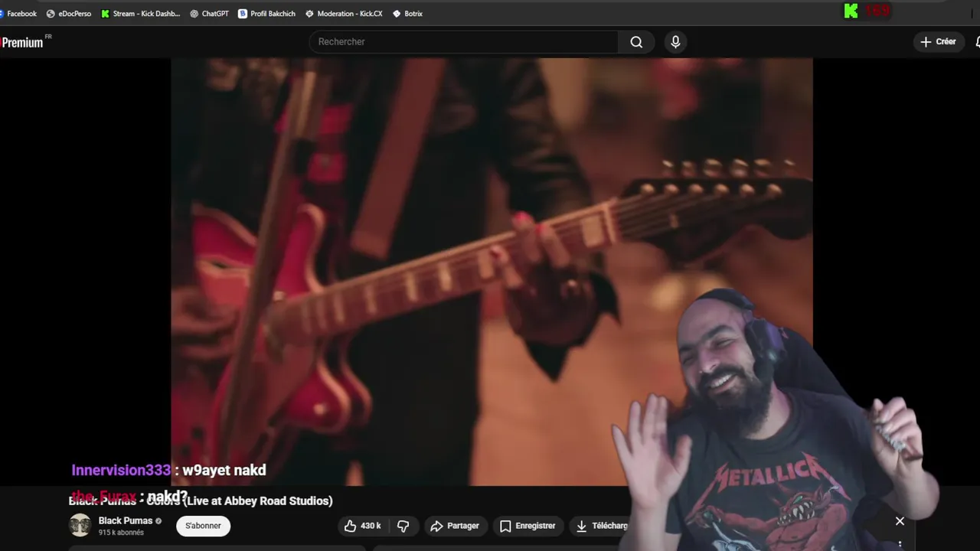This screenshot has height=551, width=980.
Task: Open Stream - Kick Dashboard bookmark
Action: [140, 13]
